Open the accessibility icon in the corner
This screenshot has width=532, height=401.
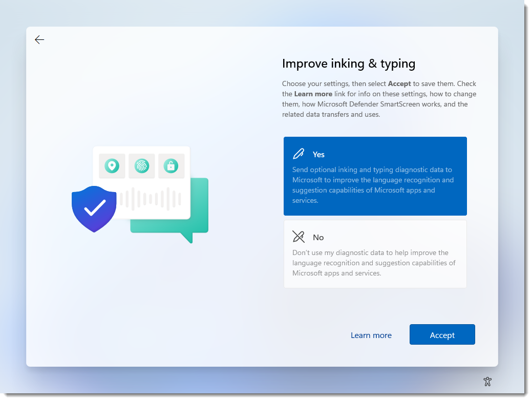point(487,382)
